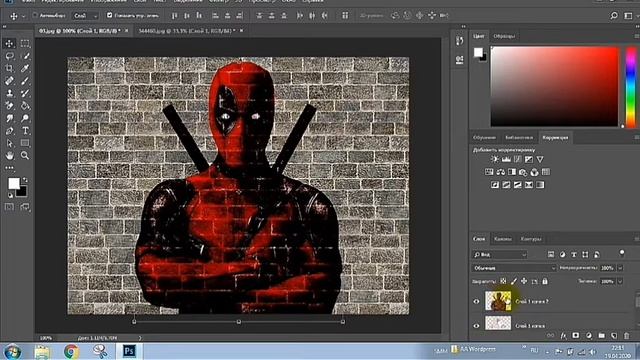Toggle lock image pixels brush icon
The image size is (640, 360).
tap(514, 281)
